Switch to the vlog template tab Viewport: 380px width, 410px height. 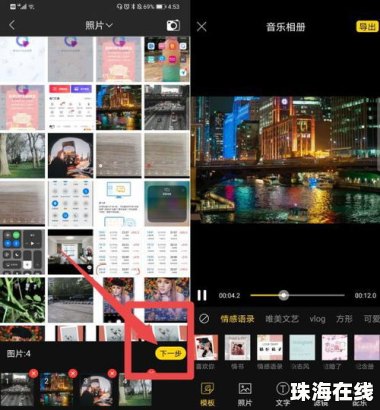point(317,319)
